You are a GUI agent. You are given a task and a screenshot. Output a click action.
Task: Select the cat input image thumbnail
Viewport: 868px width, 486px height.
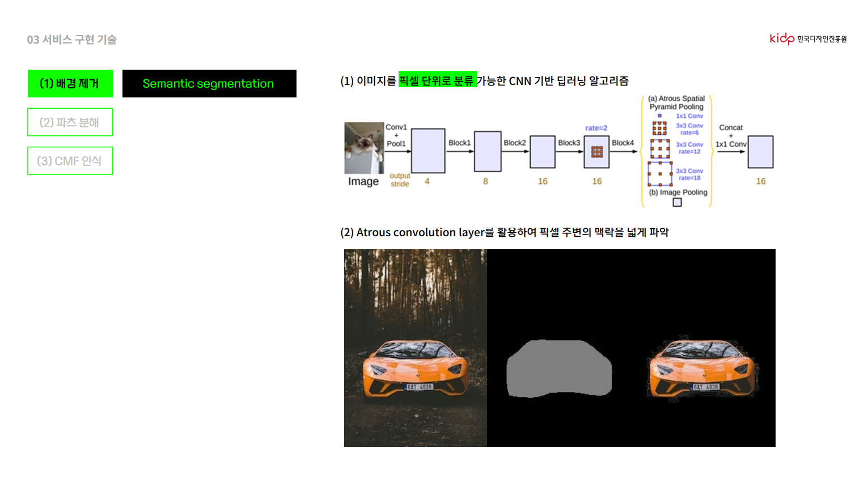tap(364, 148)
